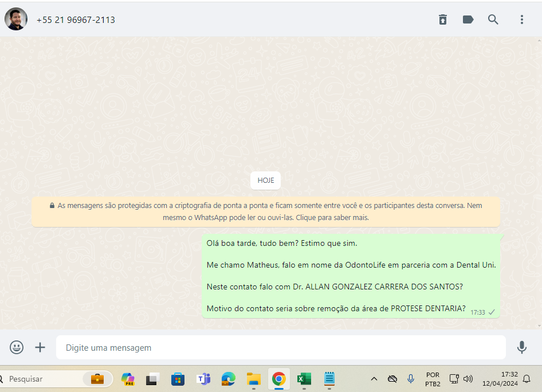The height and width of the screenshot is (392, 542).
Task: Click the 17:33 message timestamp
Action: [478, 312]
